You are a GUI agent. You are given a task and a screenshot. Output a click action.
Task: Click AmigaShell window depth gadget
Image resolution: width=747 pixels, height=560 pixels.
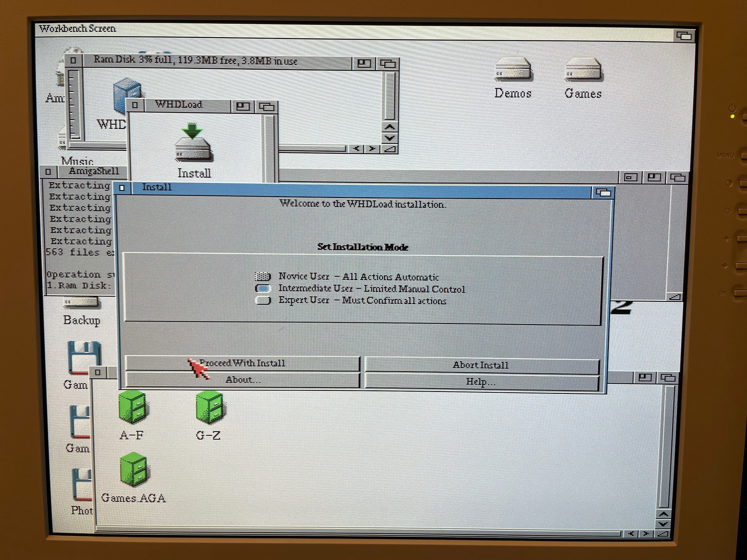click(x=678, y=178)
